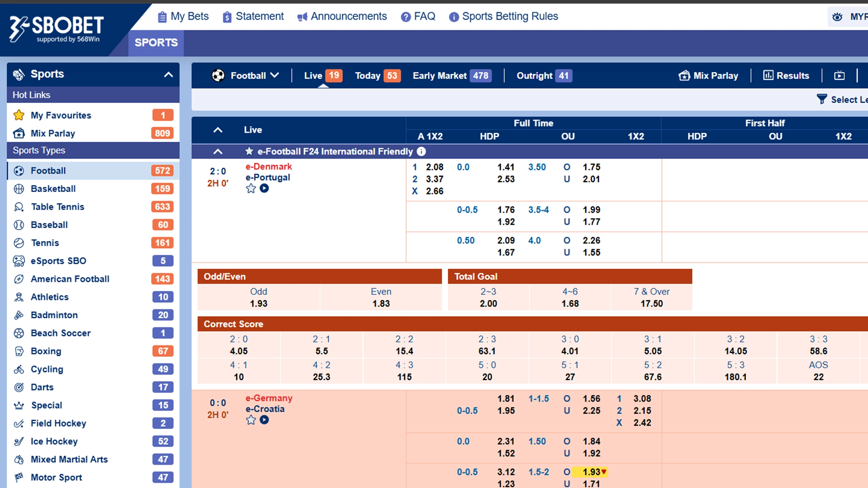Pick Correct Score AOS at 22
The height and width of the screenshot is (488, 868).
coord(818,371)
